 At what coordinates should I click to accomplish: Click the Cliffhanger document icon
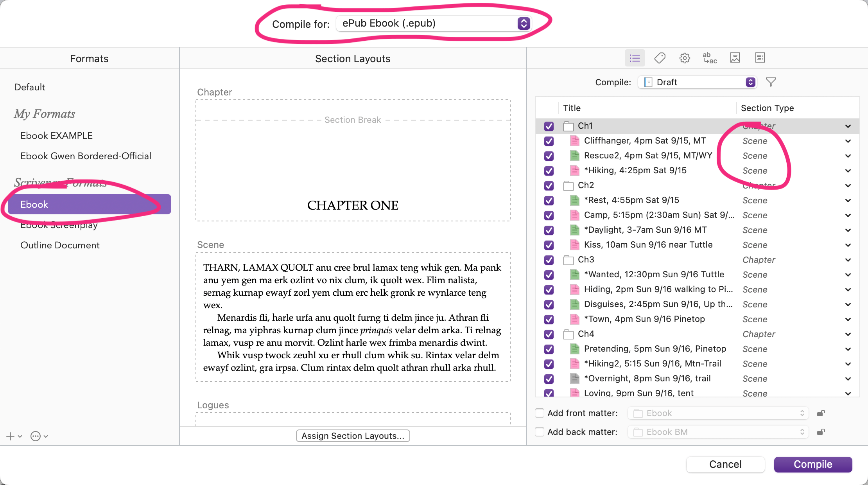click(574, 141)
